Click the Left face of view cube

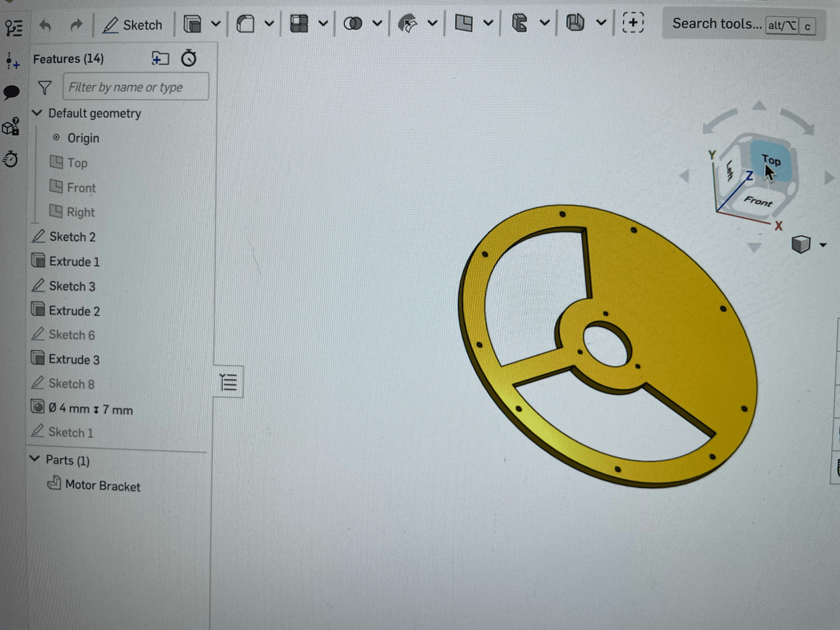pos(730,170)
